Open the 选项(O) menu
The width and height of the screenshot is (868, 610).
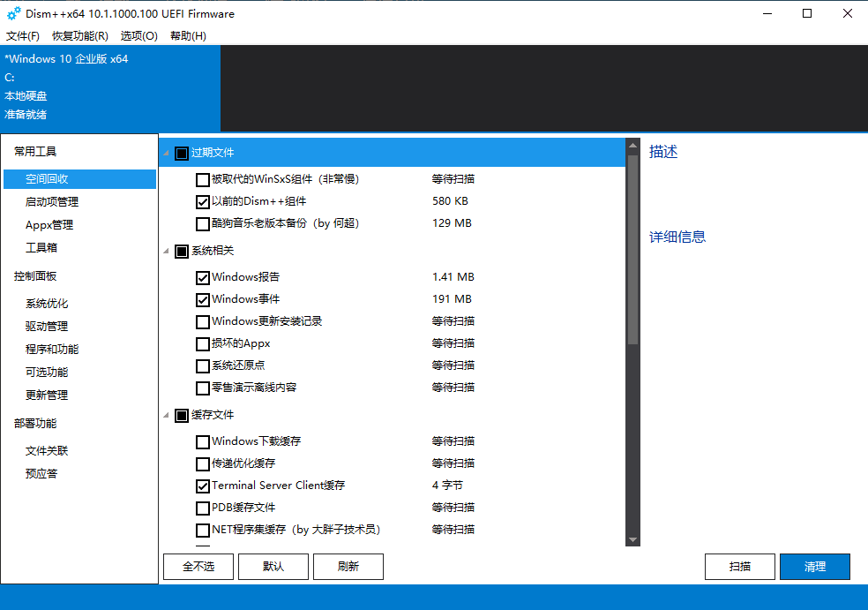coord(138,36)
